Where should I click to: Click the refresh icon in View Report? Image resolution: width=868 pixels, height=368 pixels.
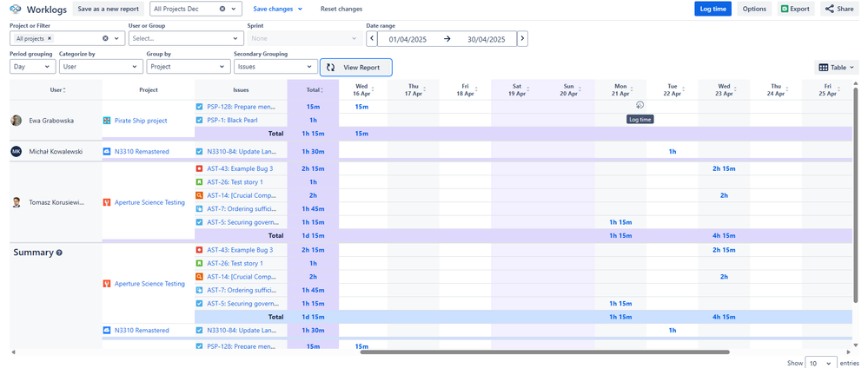(331, 67)
